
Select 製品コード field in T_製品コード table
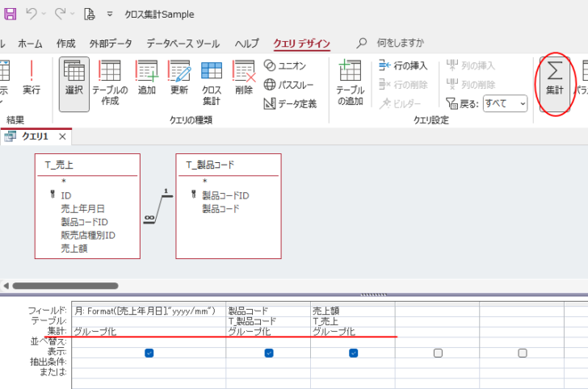coord(220,209)
